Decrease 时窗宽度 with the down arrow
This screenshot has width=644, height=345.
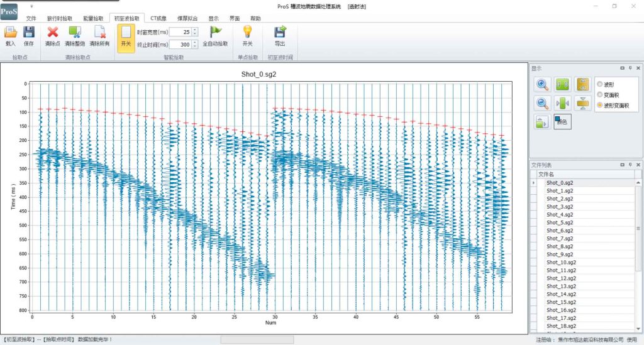(195, 34)
